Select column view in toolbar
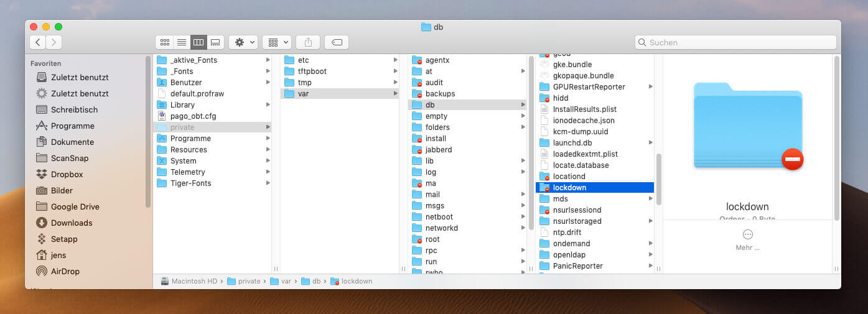The height and width of the screenshot is (314, 868). (198, 42)
